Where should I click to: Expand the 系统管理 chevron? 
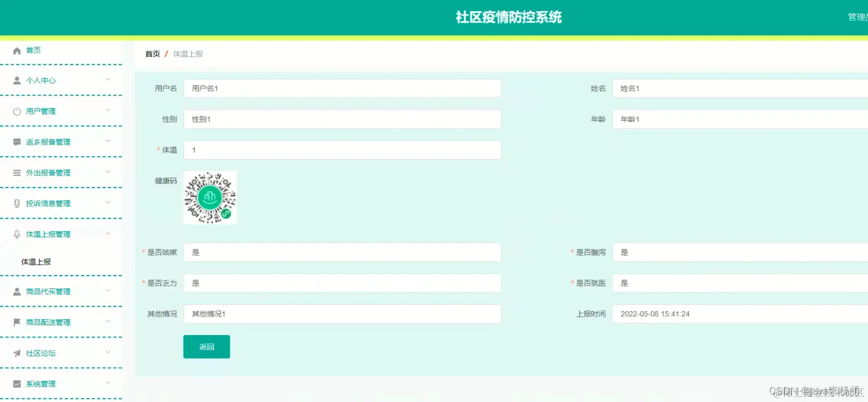[108, 384]
